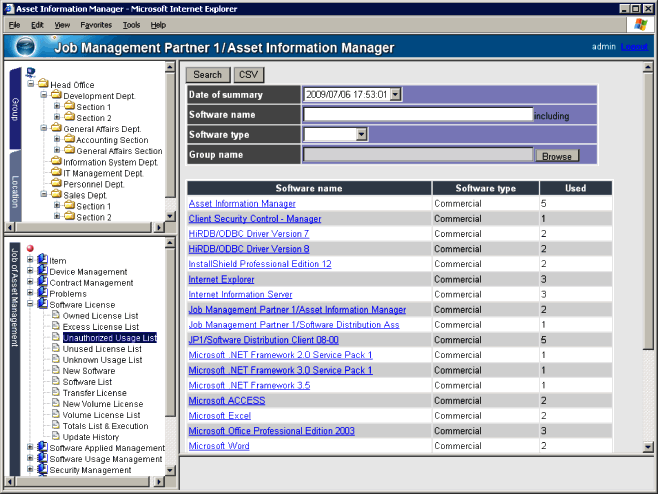Click the Browse button beside Group name

(557, 156)
